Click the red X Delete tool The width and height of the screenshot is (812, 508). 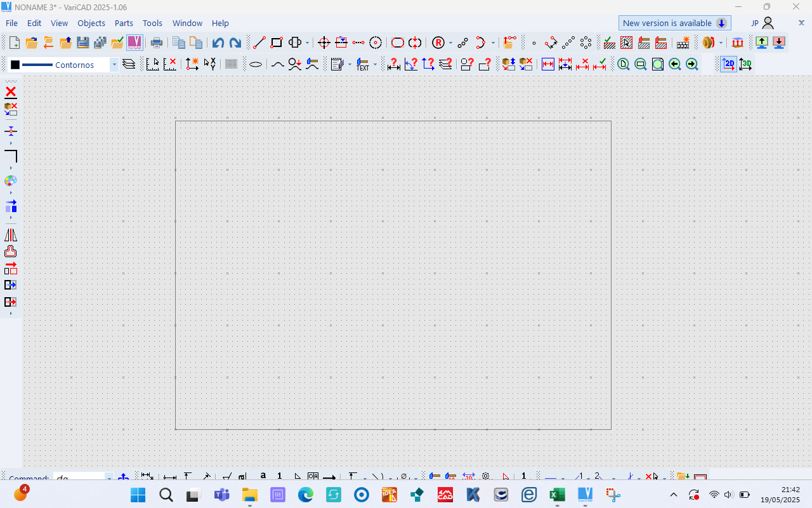tap(11, 92)
